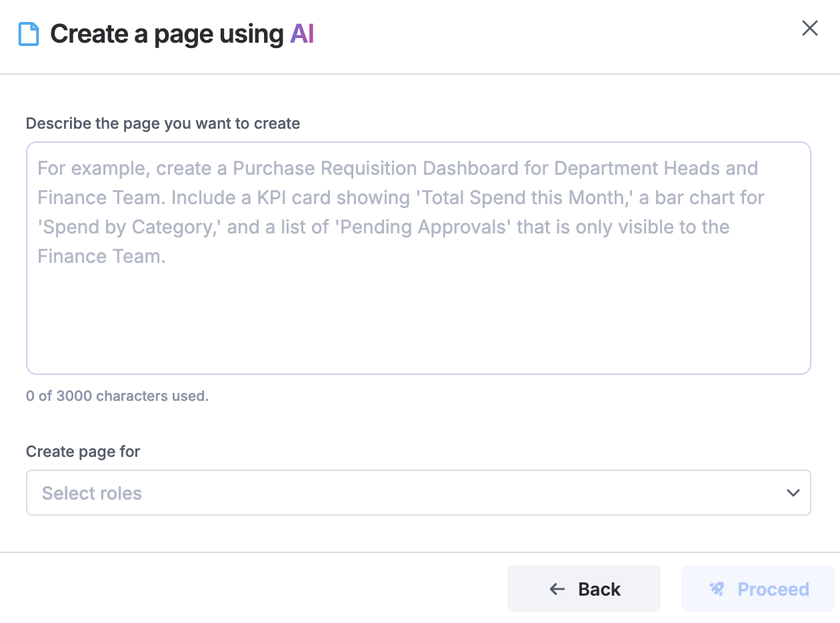Viewport: 840px width, 623px height.
Task: Open the Select roles dropdown
Action: click(x=418, y=493)
